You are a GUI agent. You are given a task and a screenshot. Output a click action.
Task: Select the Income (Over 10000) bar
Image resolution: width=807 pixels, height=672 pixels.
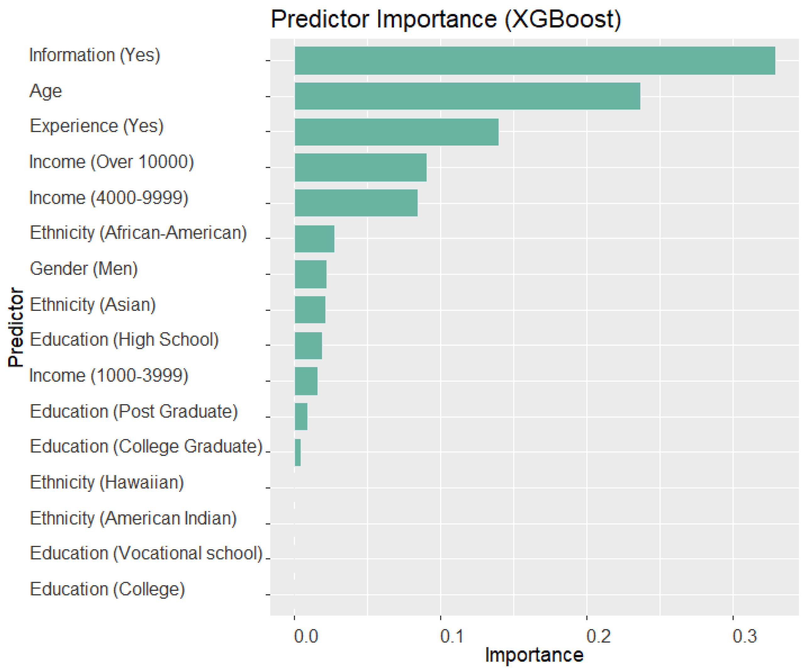(360, 168)
